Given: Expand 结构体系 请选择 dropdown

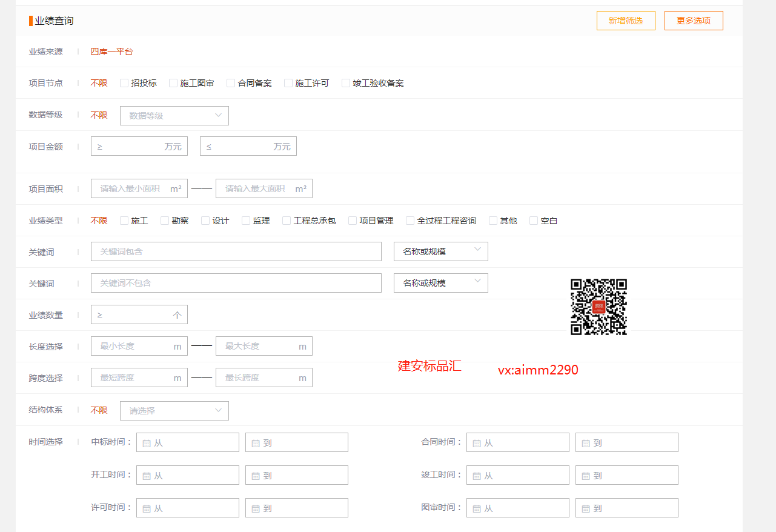Looking at the screenshot, I should coord(174,411).
